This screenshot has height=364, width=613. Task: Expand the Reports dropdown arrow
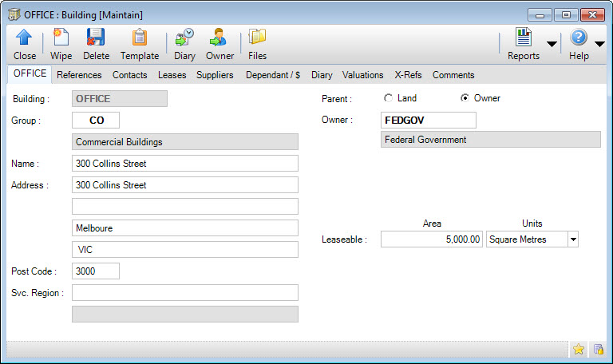(x=552, y=44)
